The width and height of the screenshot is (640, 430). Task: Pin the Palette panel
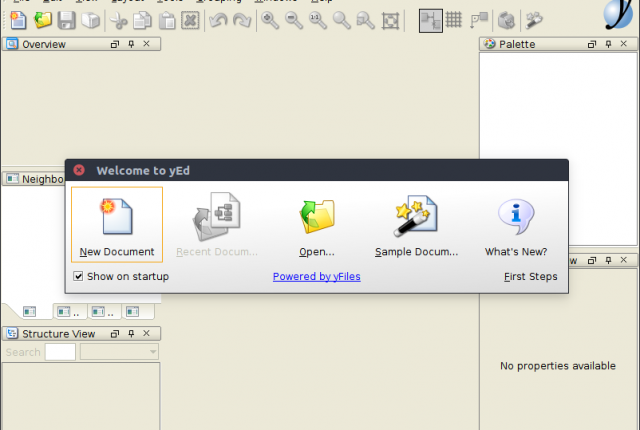(608, 44)
